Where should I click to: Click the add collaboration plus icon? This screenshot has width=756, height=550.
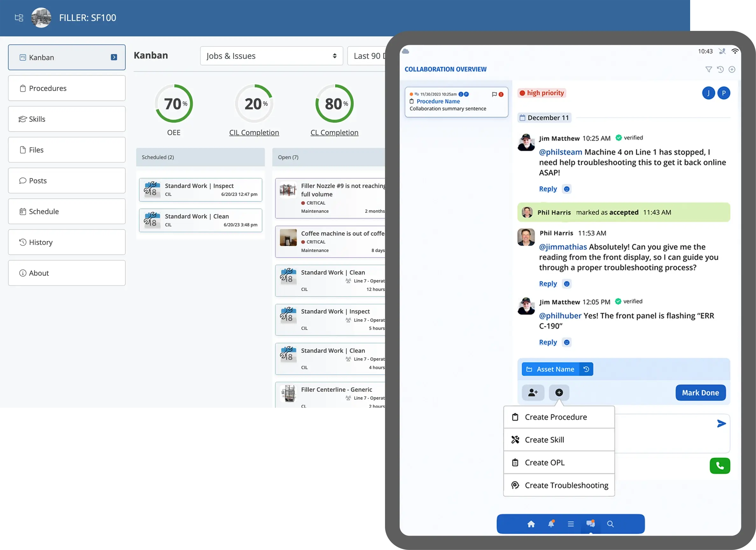[x=732, y=69]
